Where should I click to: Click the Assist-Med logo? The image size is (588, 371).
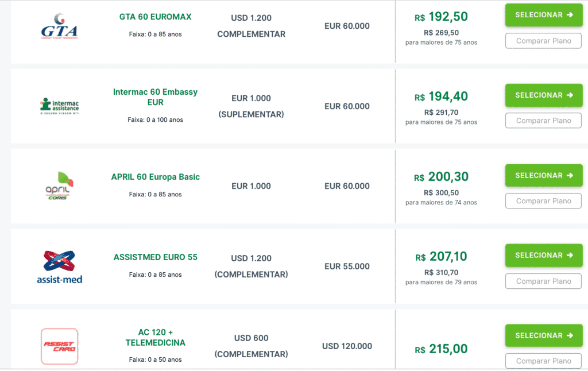pyautogui.click(x=59, y=267)
